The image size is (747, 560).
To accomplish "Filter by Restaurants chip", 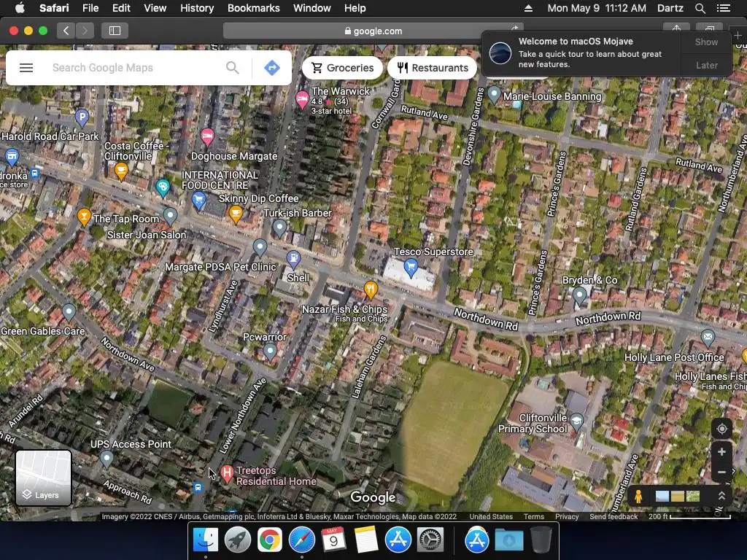I will (432, 68).
